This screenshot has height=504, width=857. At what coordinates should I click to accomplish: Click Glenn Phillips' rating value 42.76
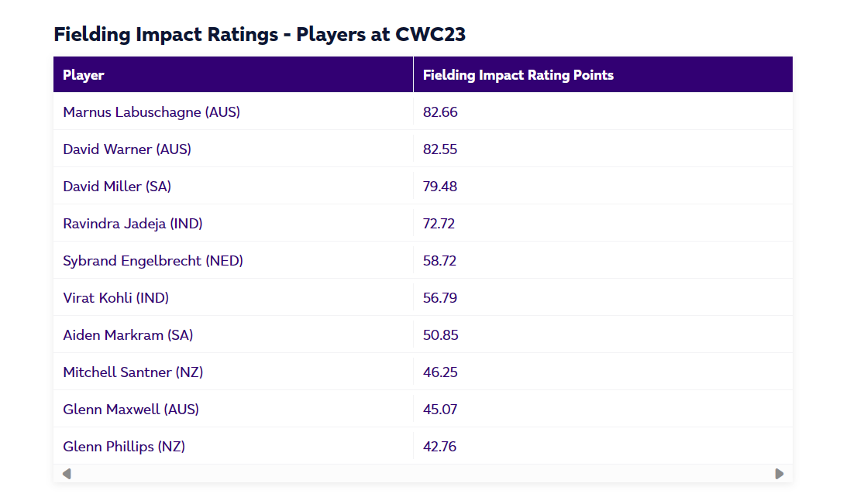pyautogui.click(x=440, y=446)
